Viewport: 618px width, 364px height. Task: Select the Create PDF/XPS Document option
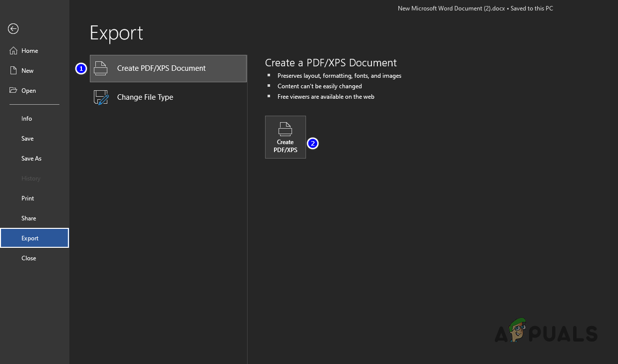(x=168, y=68)
